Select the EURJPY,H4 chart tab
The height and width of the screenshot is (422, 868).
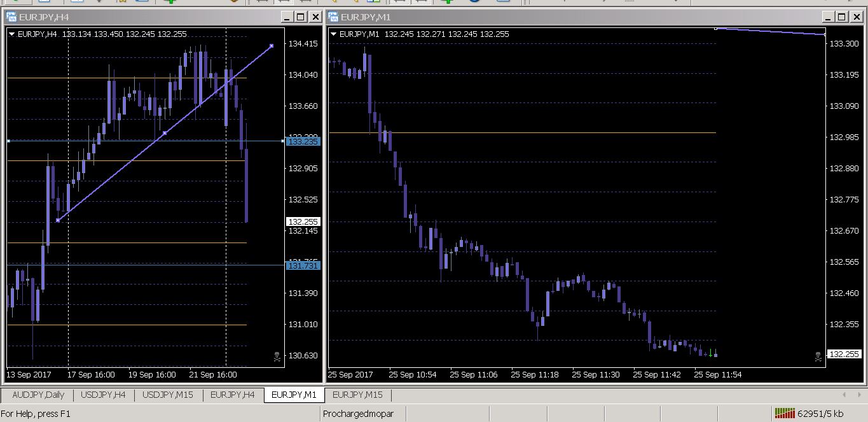tap(233, 395)
